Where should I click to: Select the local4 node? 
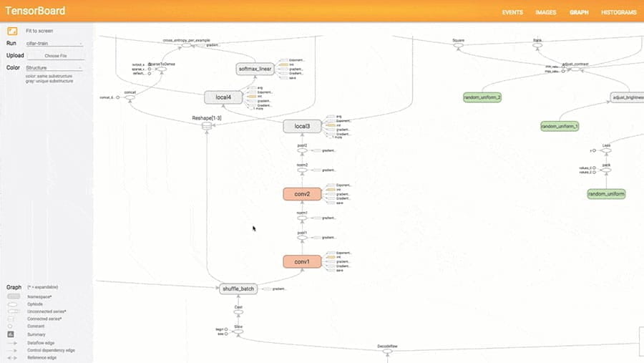pos(223,97)
